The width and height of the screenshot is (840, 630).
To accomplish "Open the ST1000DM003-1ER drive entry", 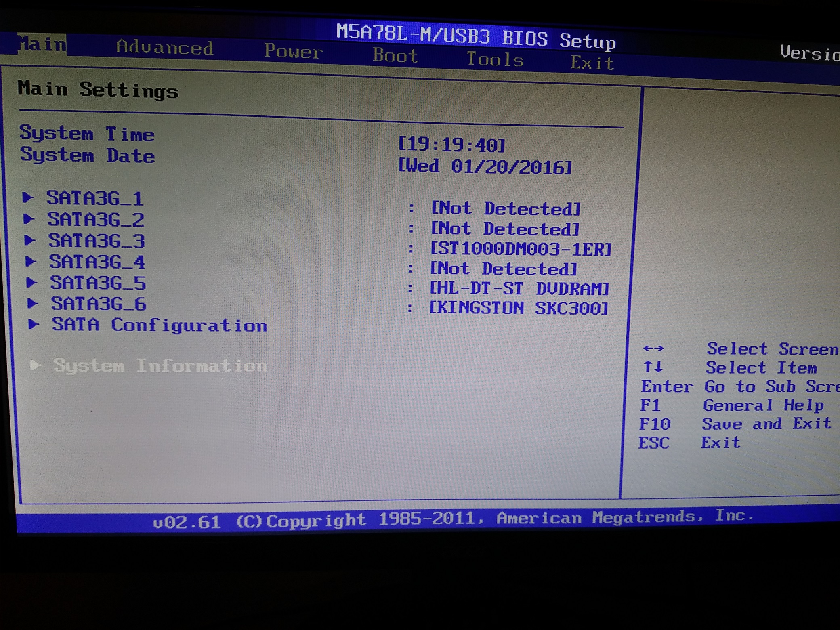I will pyautogui.click(x=521, y=249).
